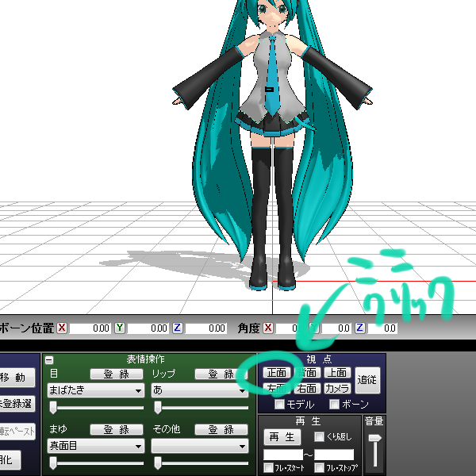Click the red X button beside ボーン位置
Screen dimensions: 476x476
(x=62, y=328)
